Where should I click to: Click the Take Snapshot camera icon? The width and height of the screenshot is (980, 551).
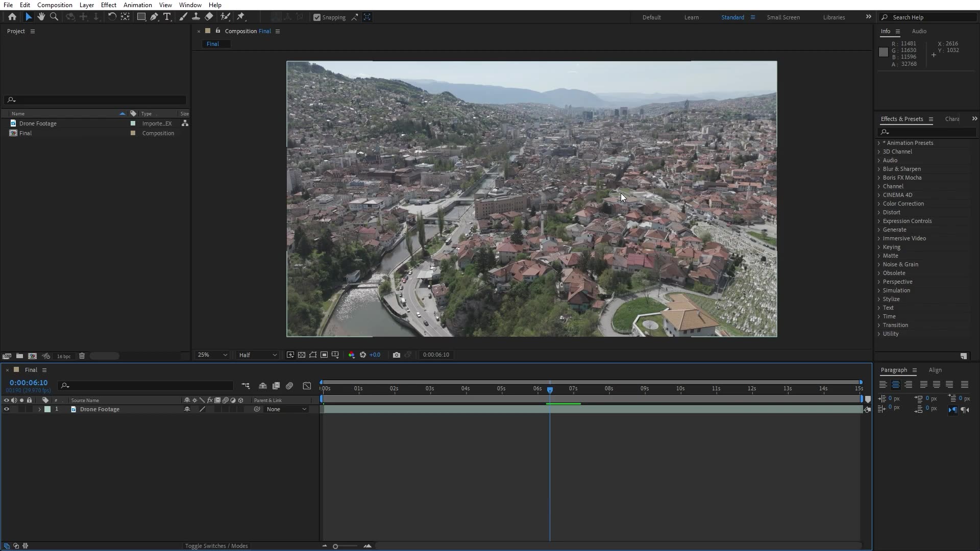tap(397, 355)
